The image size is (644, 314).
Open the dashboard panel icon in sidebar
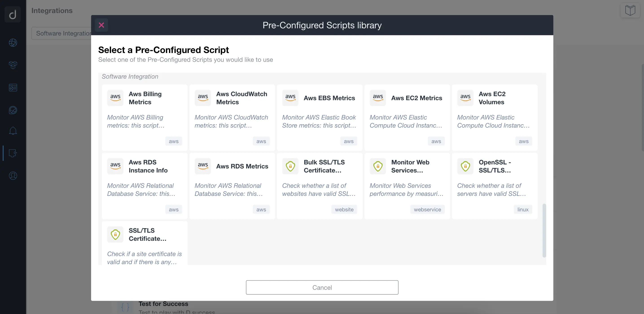click(13, 88)
